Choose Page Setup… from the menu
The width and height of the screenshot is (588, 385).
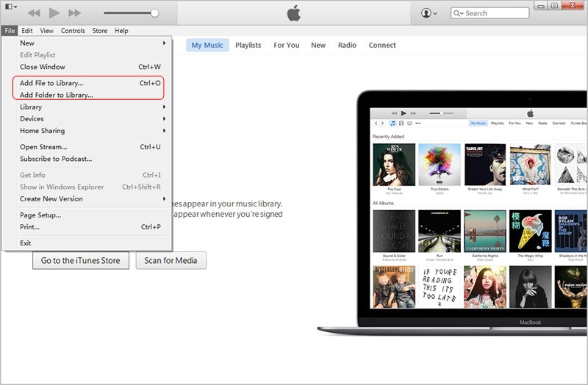[x=90, y=215]
